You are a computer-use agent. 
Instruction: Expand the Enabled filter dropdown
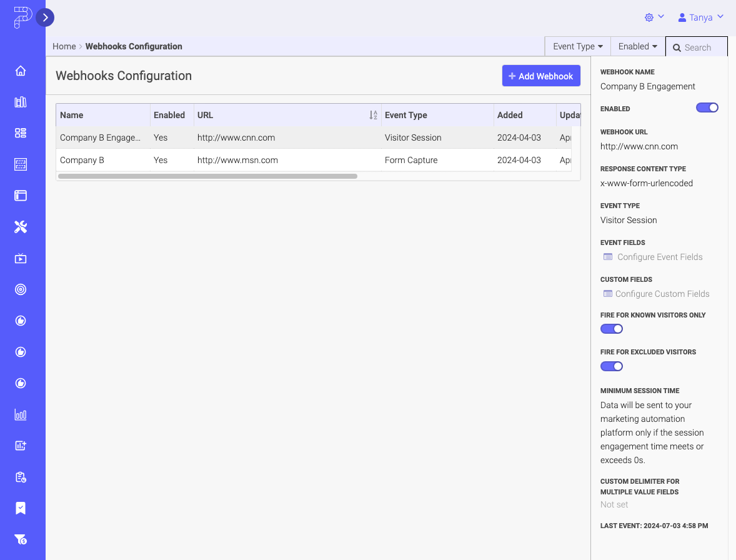coord(637,46)
